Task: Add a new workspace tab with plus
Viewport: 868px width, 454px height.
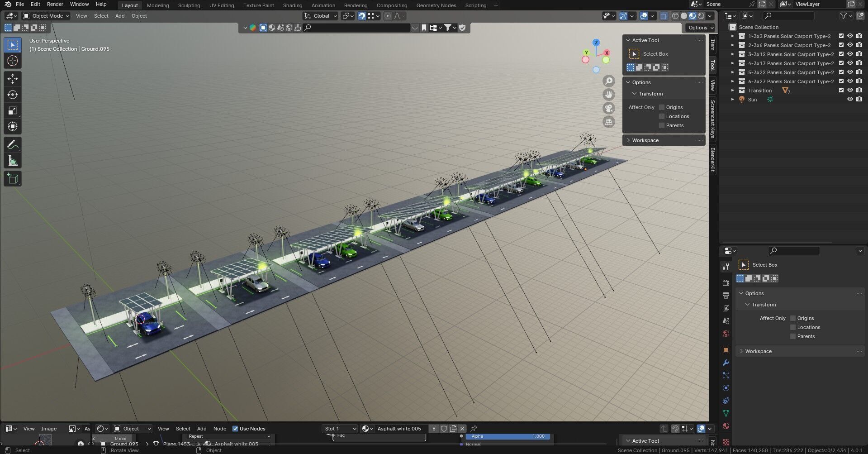Action: pyautogui.click(x=496, y=5)
